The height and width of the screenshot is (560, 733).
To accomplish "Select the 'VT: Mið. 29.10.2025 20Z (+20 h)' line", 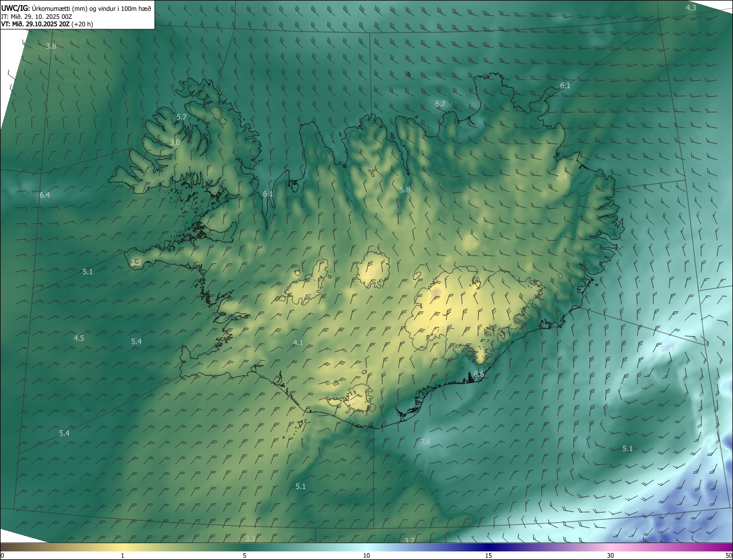I will [x=48, y=24].
